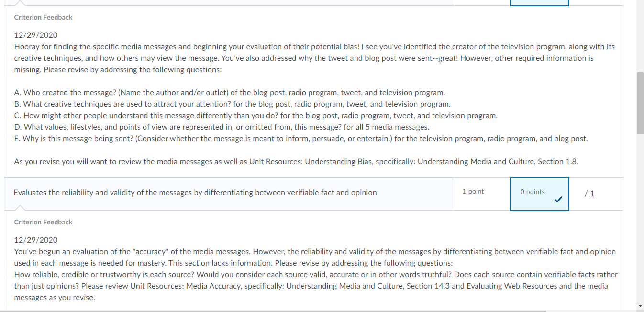Click the feedback callout pointer at the top edge
Viewport: 644px width, 312px height.
pyautogui.click(x=21, y=3)
